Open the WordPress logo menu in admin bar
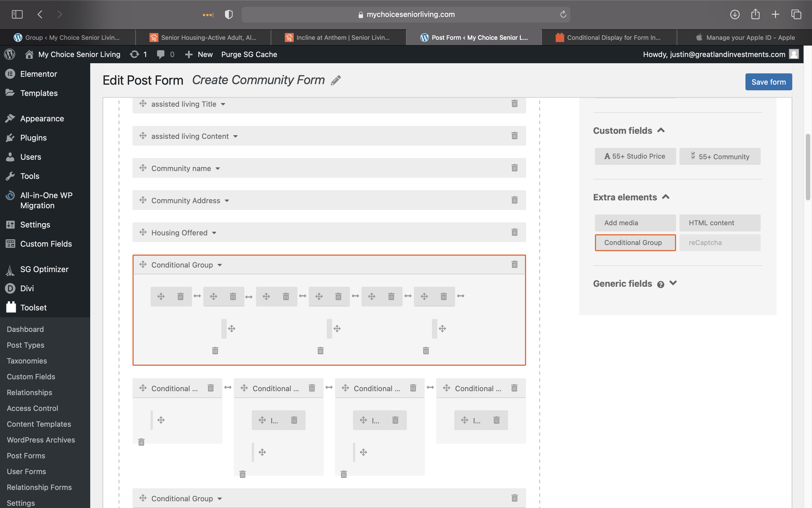The image size is (812, 508). [10, 54]
